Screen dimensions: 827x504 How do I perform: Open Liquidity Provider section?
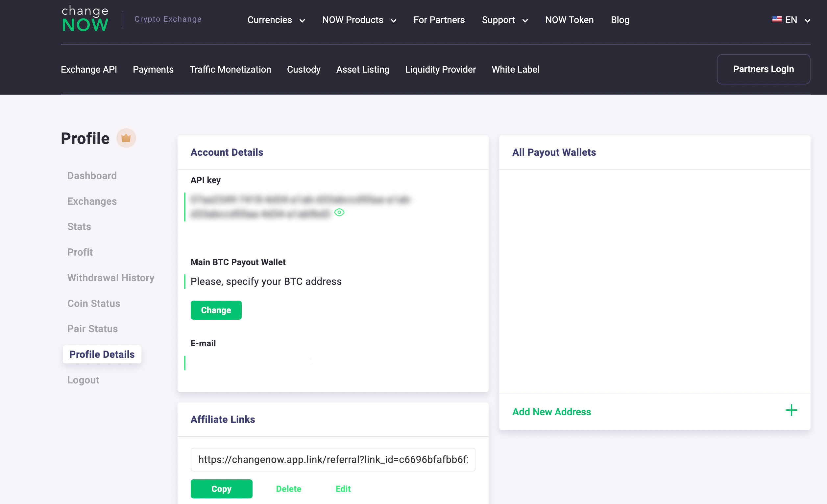(440, 69)
